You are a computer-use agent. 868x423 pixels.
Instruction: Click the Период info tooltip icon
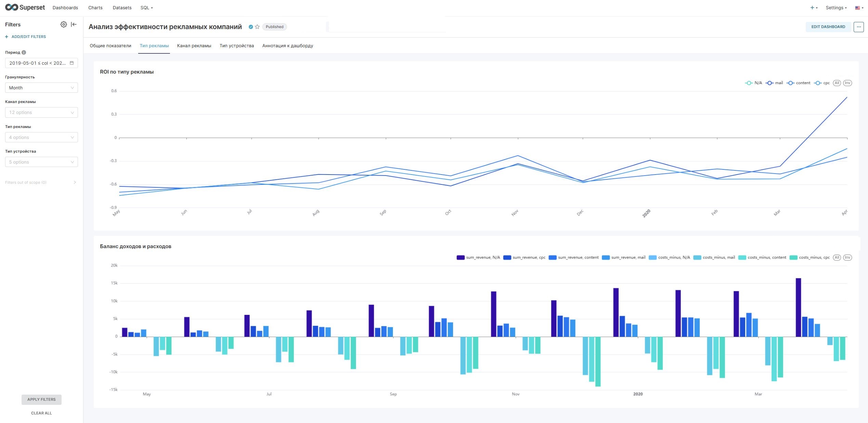click(24, 52)
